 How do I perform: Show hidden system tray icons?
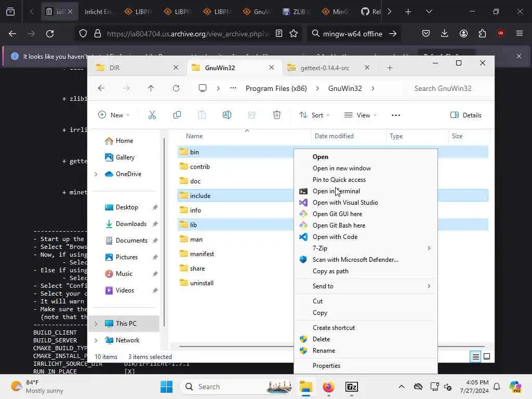pyautogui.click(x=402, y=387)
